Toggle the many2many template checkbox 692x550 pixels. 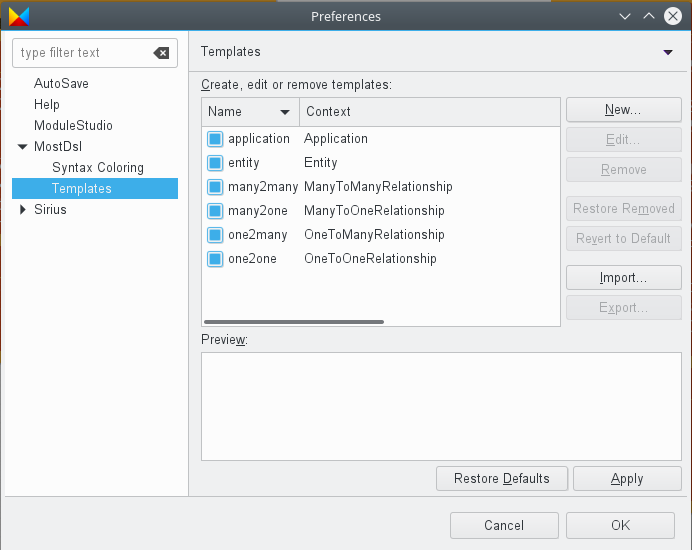(215, 187)
